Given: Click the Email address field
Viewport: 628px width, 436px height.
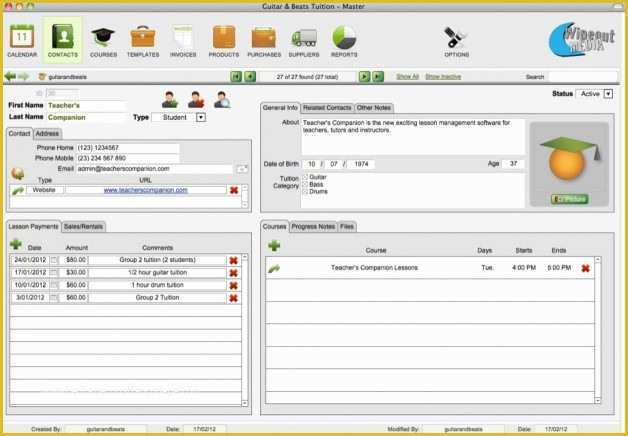Looking at the screenshot, I should pos(154,169).
